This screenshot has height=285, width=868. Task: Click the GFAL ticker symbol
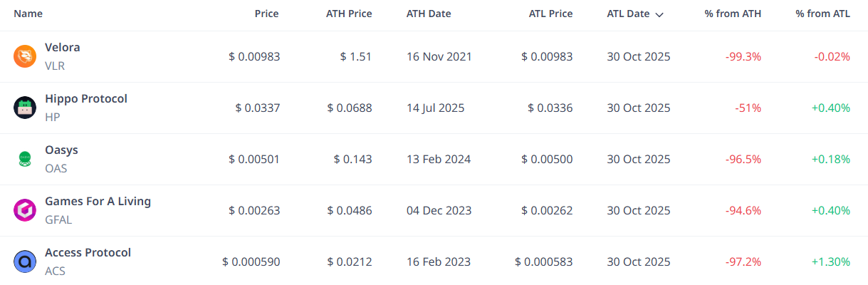pyautogui.click(x=58, y=220)
